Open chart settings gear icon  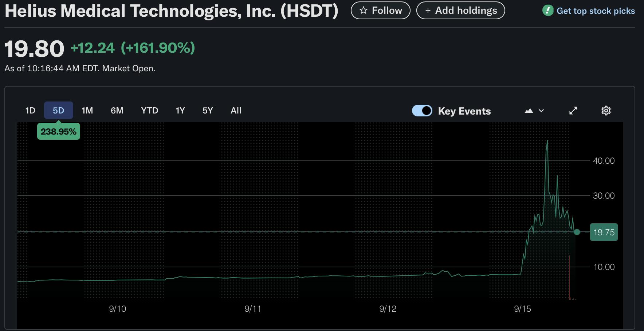(606, 111)
